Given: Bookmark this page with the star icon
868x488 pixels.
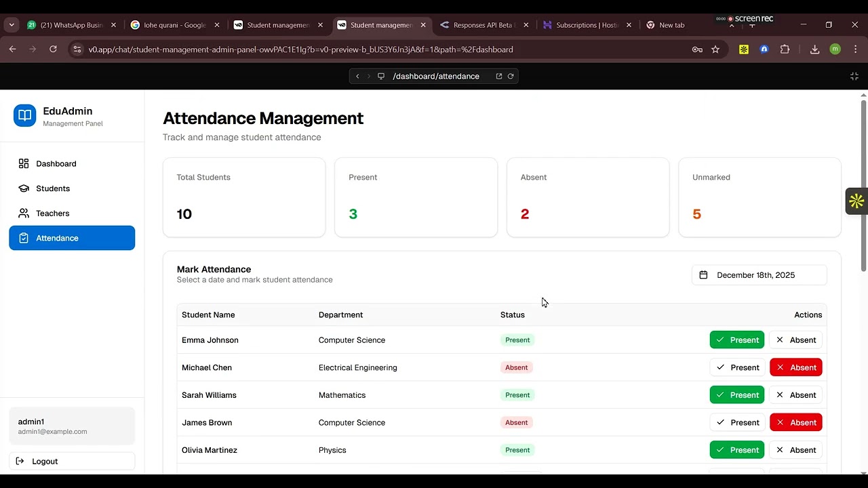Looking at the screenshot, I should [715, 49].
